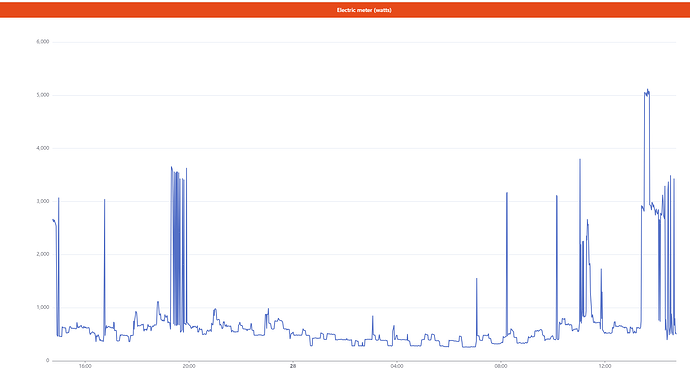Click the bold 28 date label on axis

293,366
